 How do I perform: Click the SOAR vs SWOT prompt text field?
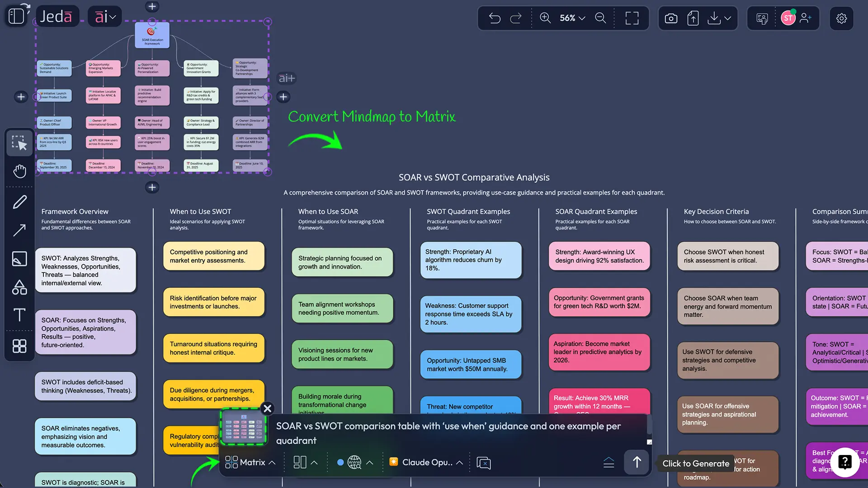(x=448, y=433)
